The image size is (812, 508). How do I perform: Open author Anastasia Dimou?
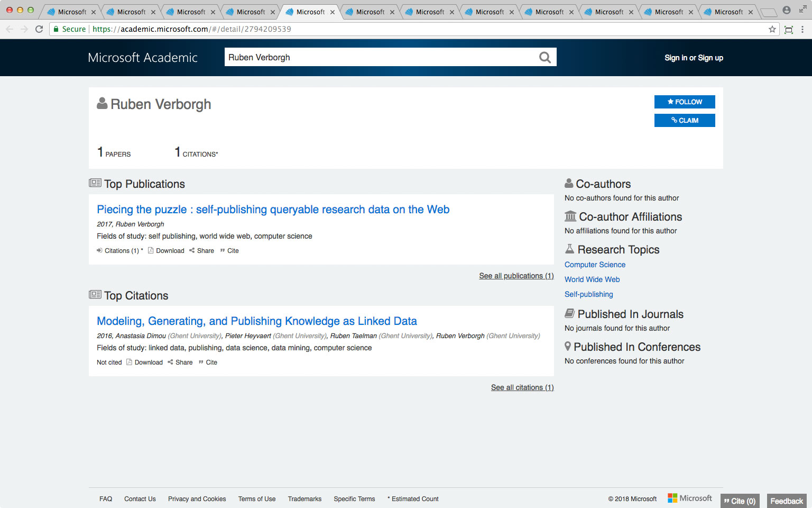[141, 336]
